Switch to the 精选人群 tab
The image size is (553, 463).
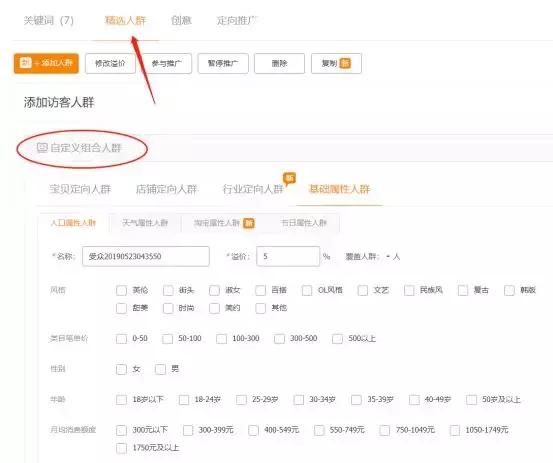tap(125, 20)
